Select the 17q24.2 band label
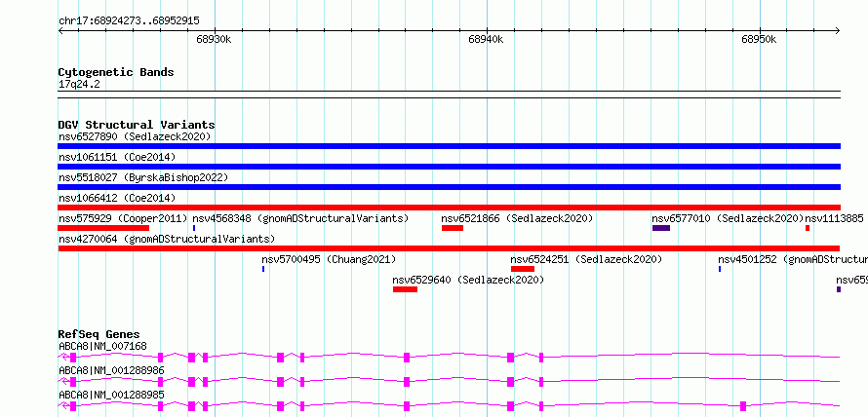 pos(79,85)
